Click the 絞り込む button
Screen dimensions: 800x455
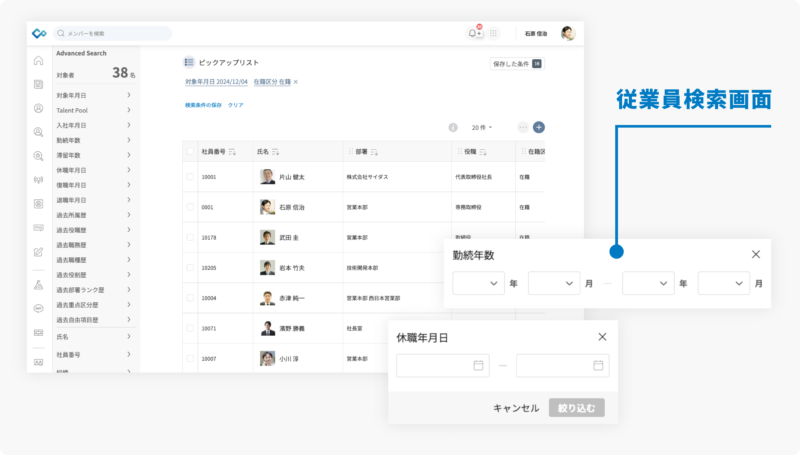pos(577,408)
